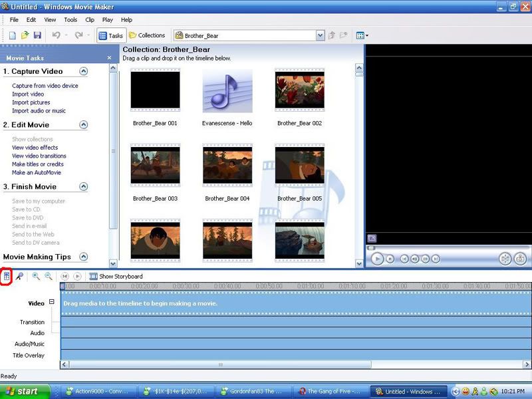Click the preview monitor seek bar
532x399 pixels.
click(x=448, y=248)
